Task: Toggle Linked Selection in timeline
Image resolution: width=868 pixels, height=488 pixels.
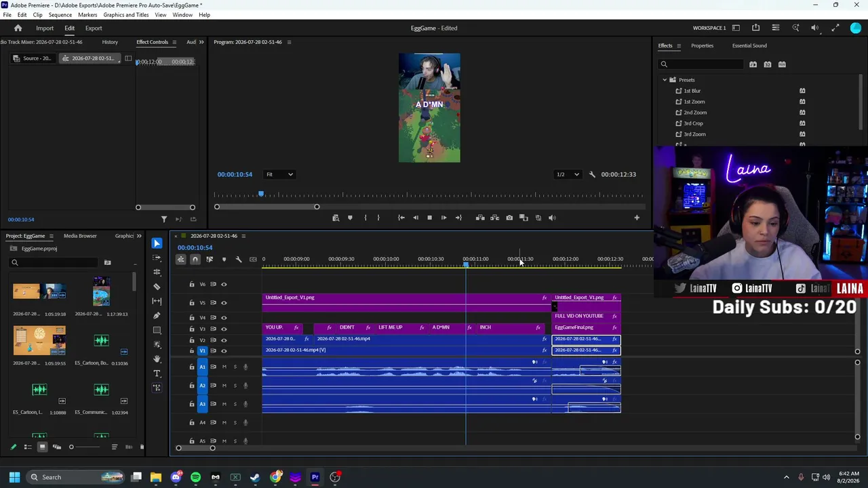Action: tap(210, 259)
